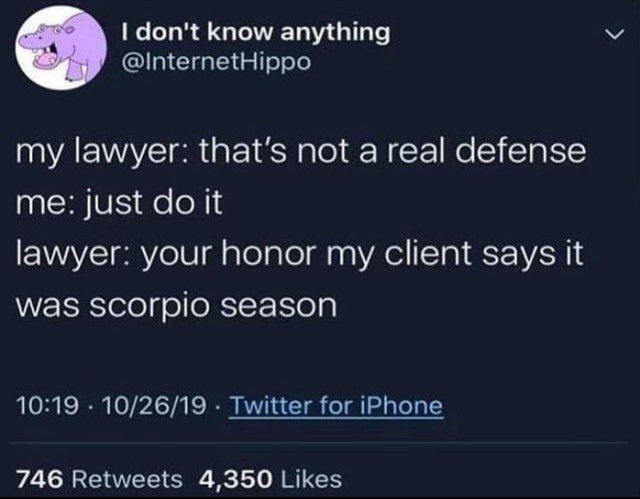View the 746 Retweets list
The height and width of the screenshot is (499, 640).
coord(99,479)
